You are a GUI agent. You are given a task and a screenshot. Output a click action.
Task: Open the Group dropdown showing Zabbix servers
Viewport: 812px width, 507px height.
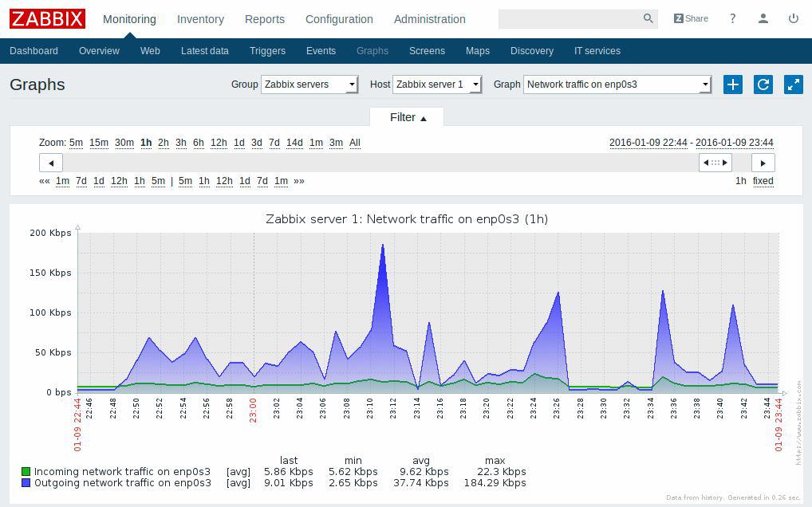pos(309,84)
